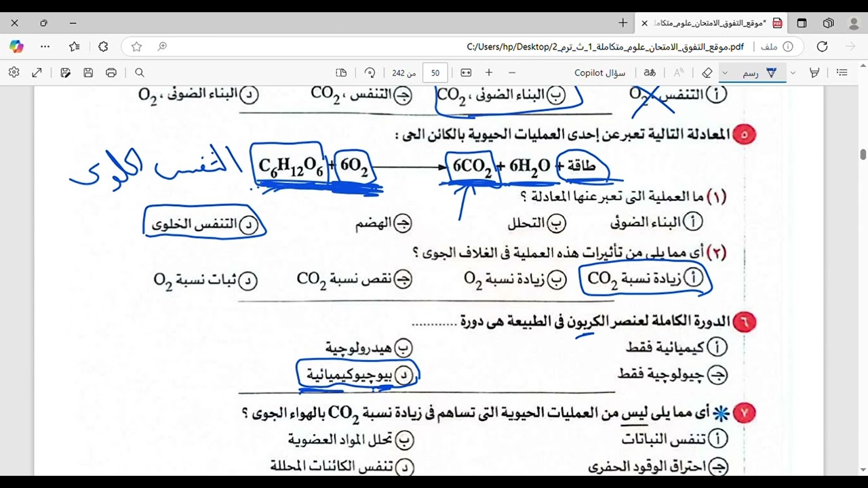Image resolution: width=868 pixels, height=488 pixels.
Task: Click the ملف label in address bar
Action: click(769, 47)
